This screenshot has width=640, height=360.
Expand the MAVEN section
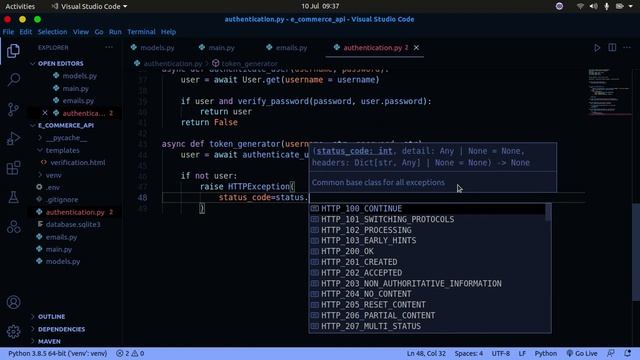[x=49, y=341]
